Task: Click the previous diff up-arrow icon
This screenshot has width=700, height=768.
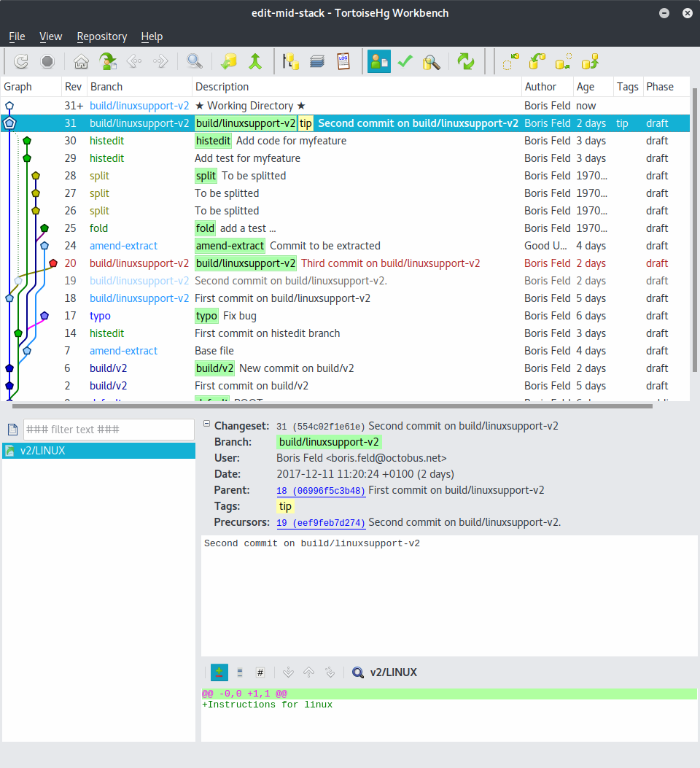Action: 309,672
